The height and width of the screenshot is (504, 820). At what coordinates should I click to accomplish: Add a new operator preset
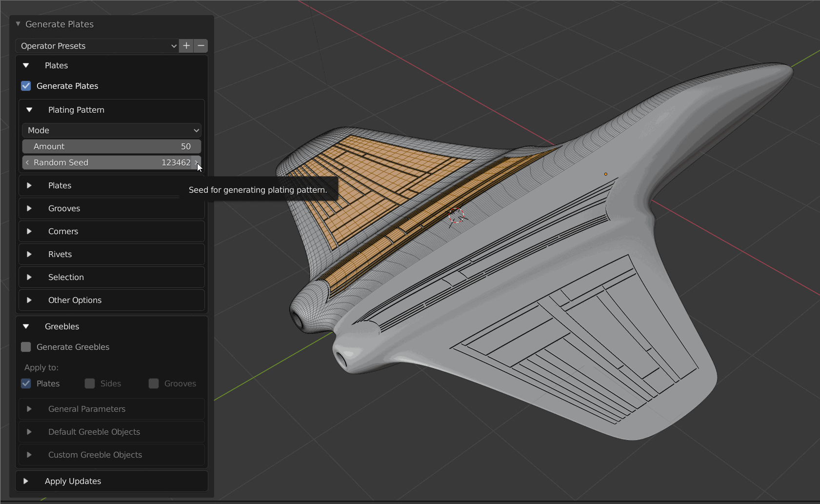point(186,46)
